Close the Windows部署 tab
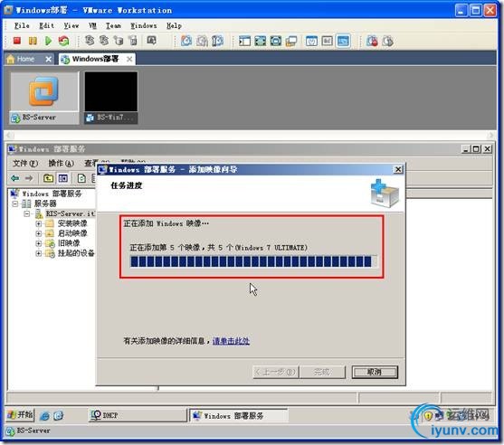Screen dimensions: 504x445 pyautogui.click(x=129, y=59)
